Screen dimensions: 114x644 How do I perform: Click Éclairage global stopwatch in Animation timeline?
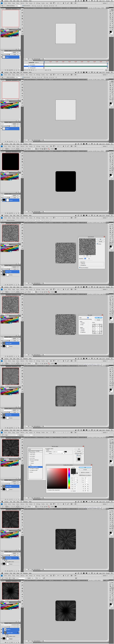(x=29, y=68)
